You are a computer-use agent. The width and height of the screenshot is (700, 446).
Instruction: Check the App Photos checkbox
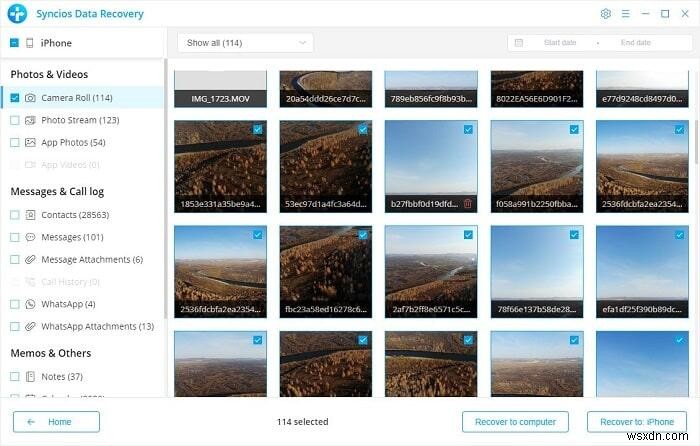pos(15,142)
